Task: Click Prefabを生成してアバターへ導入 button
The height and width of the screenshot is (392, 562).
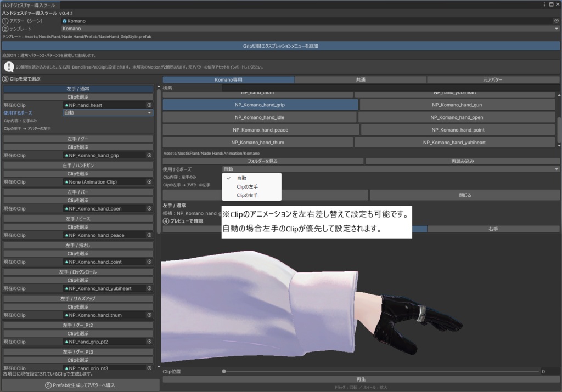Action: [80, 385]
